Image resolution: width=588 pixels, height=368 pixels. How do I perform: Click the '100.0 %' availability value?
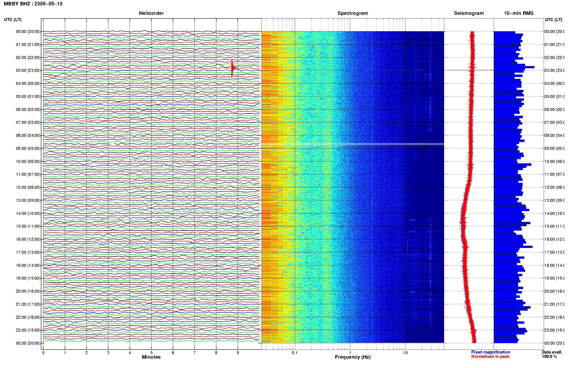click(x=549, y=357)
